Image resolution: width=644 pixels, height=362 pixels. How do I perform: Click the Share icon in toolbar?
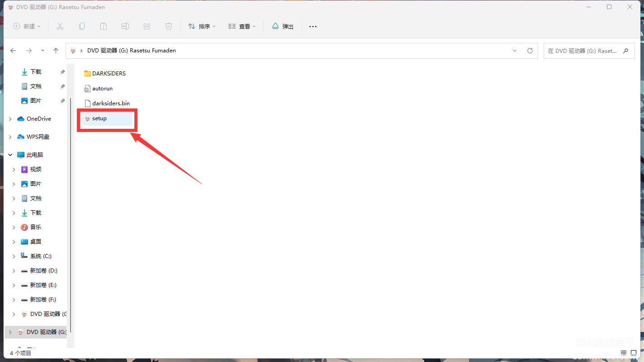(147, 26)
